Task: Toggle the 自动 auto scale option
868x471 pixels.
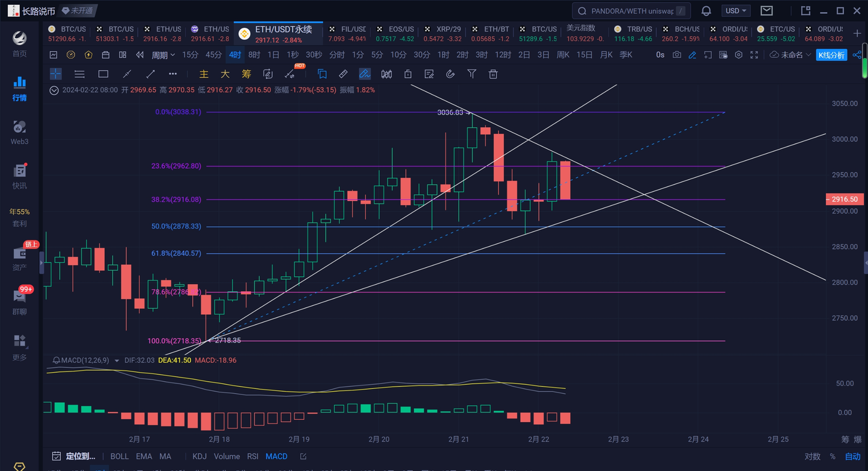Action: point(853,457)
